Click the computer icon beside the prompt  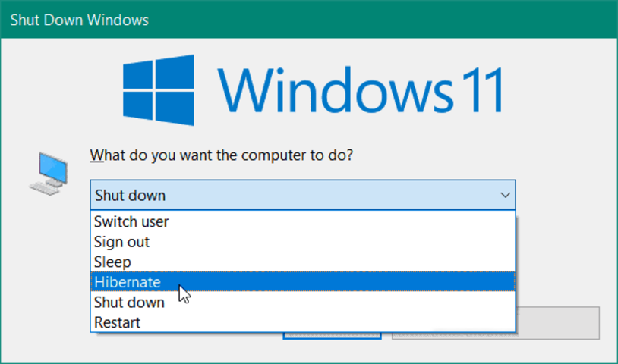pyautogui.click(x=49, y=174)
